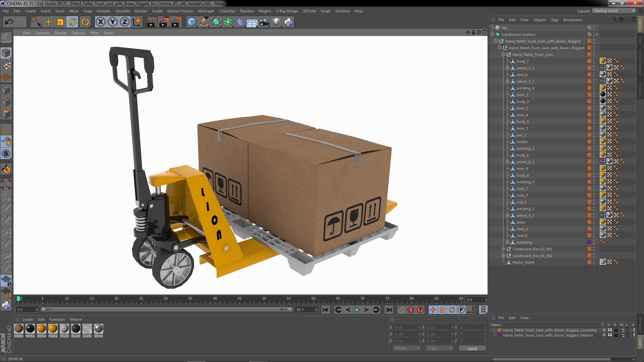Select the welding_3 object row
The height and width of the screenshot is (362, 644).
tap(525, 182)
